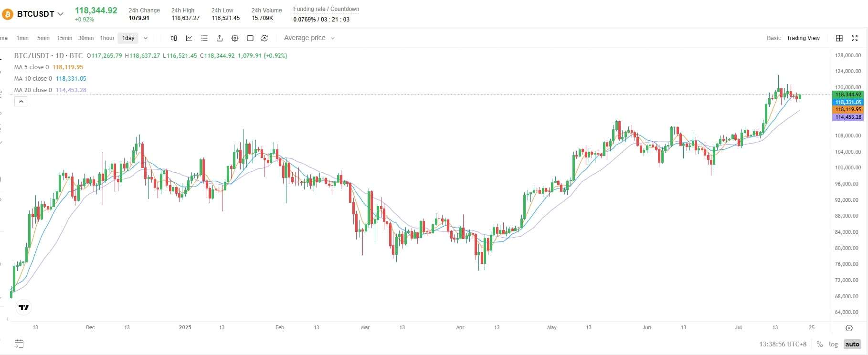Collapse the indicator legend with the arrow
This screenshot has width=868, height=355.
[x=21, y=101]
